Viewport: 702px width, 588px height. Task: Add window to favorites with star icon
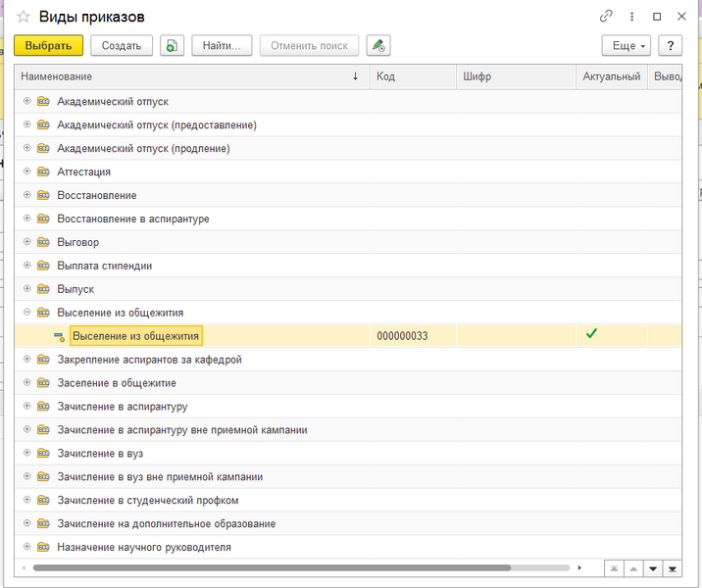click(x=24, y=17)
